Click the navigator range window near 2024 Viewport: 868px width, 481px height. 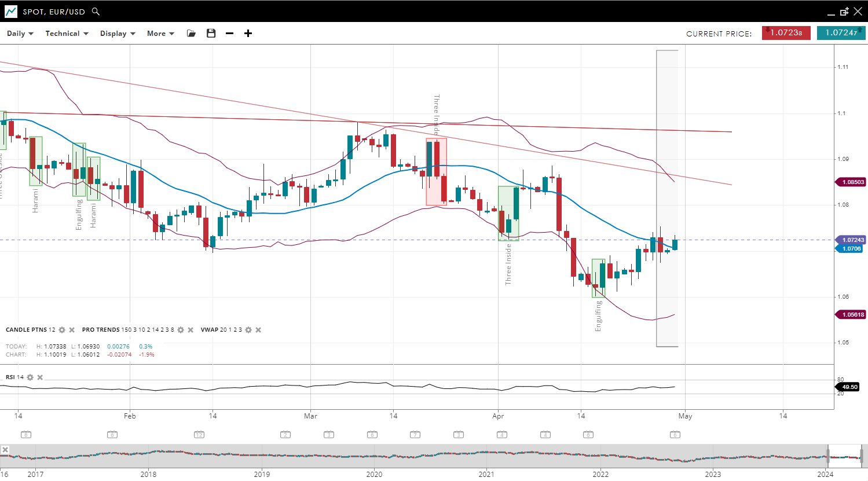click(x=845, y=457)
